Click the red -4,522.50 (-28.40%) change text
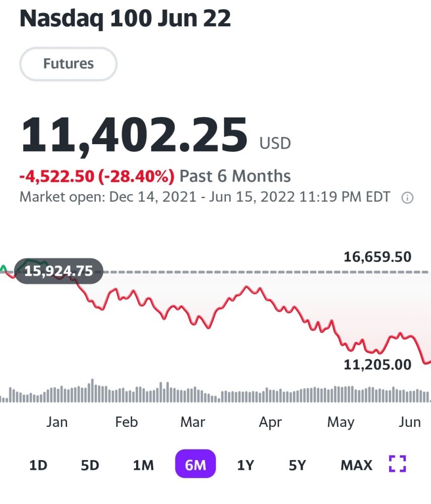 pos(97,176)
